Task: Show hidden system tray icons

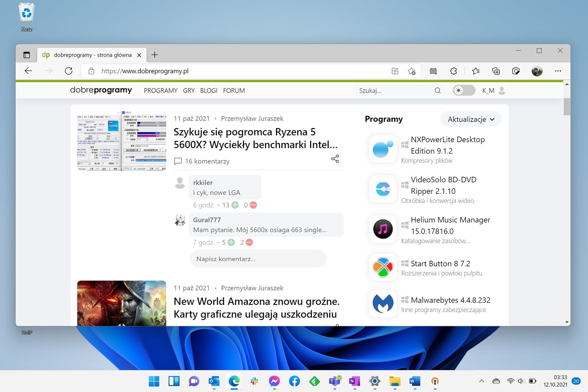Action: click(482, 381)
